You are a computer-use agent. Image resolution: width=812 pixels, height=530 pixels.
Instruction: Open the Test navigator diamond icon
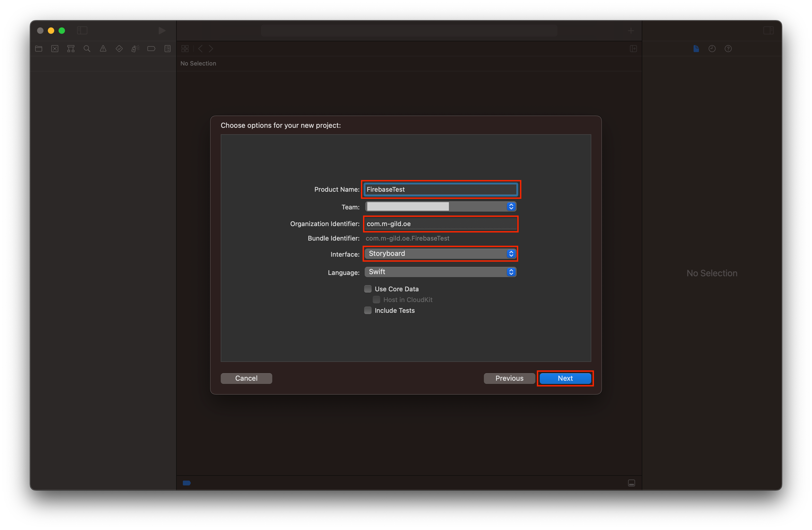pyautogui.click(x=119, y=49)
